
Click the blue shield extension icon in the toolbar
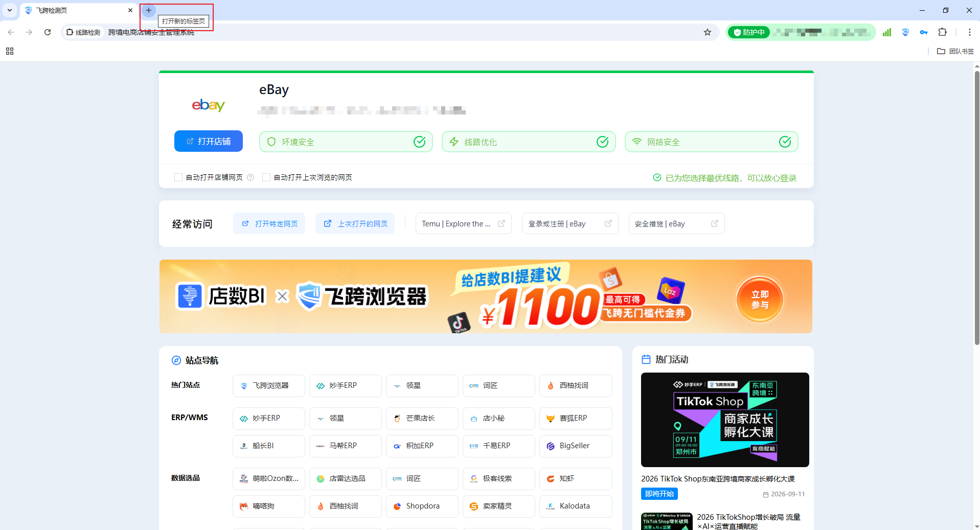point(905,32)
